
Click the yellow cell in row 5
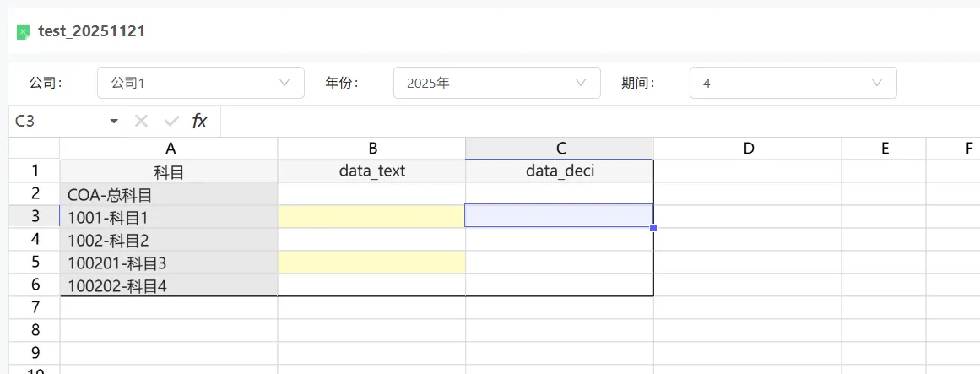click(x=371, y=263)
